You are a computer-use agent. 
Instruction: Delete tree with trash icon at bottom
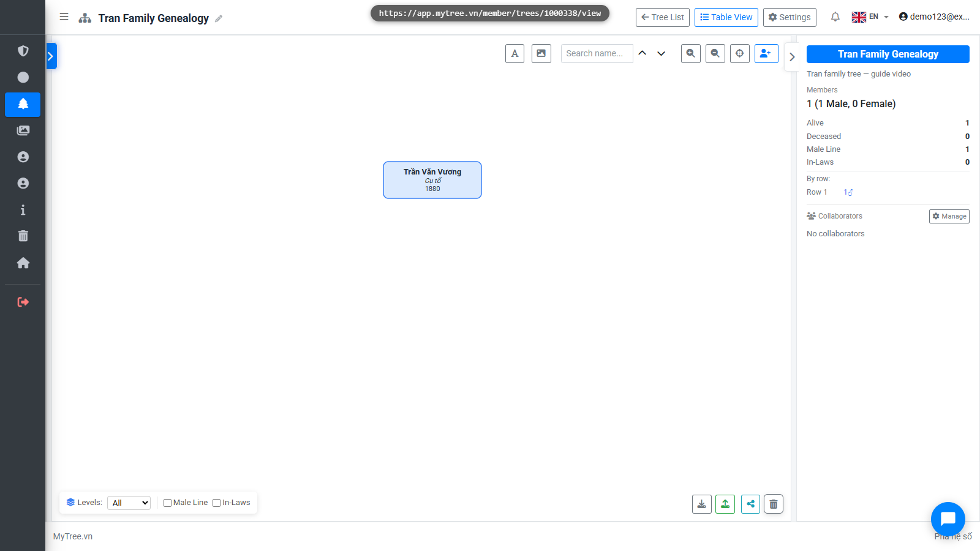(x=774, y=504)
